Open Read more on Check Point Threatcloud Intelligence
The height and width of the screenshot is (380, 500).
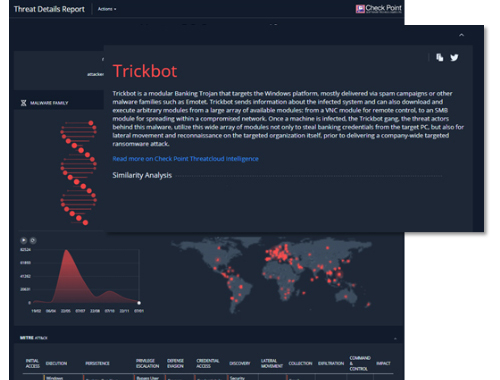click(x=185, y=159)
